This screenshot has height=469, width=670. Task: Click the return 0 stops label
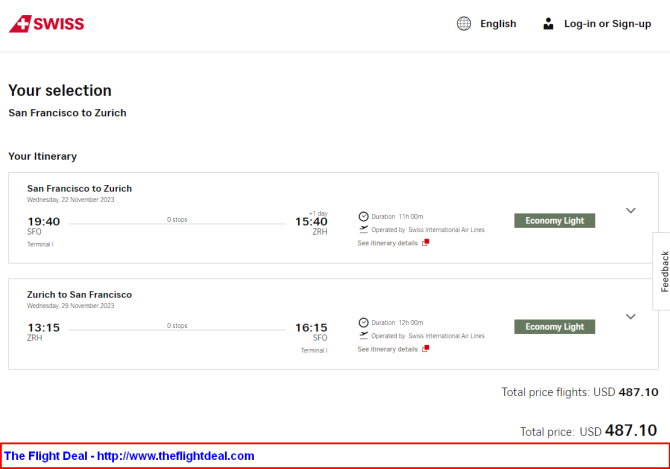tap(177, 325)
